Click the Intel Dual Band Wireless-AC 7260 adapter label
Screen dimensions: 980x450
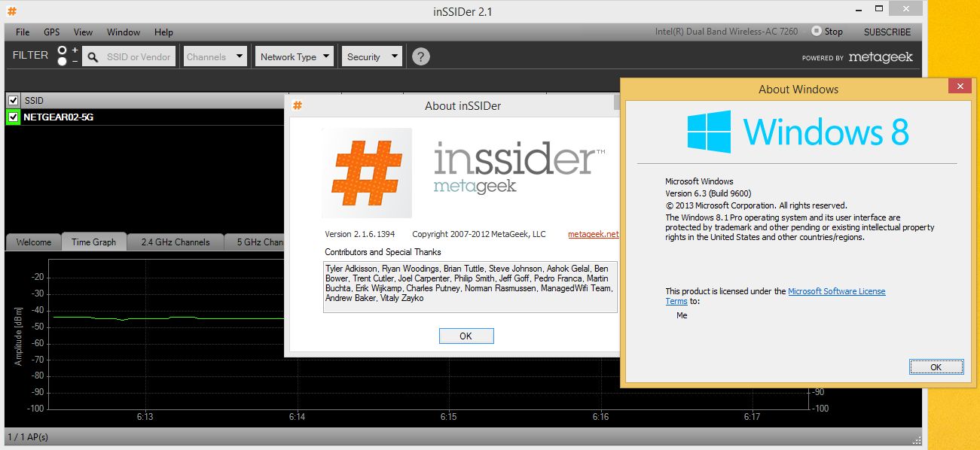pos(728,32)
